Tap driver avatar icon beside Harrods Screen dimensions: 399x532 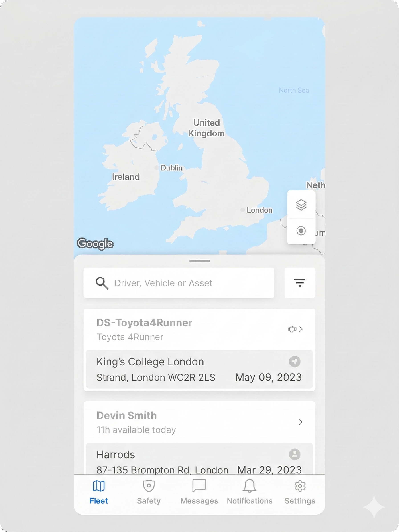(295, 455)
